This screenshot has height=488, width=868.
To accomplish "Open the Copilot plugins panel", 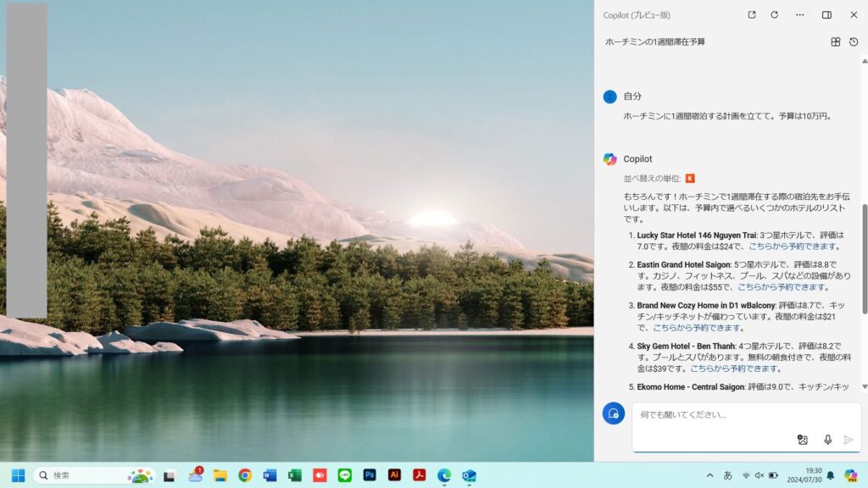I will [835, 42].
